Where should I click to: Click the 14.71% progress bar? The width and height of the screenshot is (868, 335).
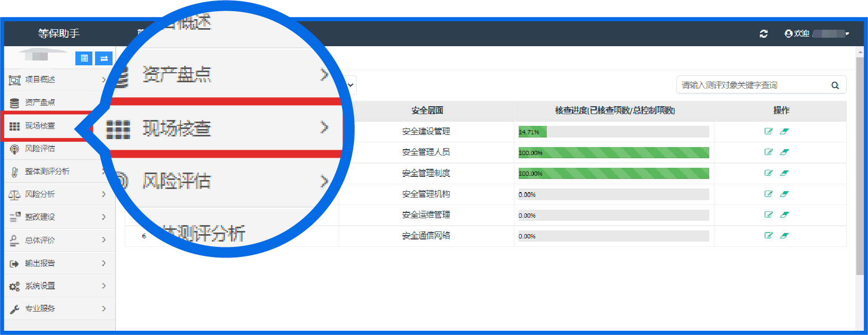point(613,132)
